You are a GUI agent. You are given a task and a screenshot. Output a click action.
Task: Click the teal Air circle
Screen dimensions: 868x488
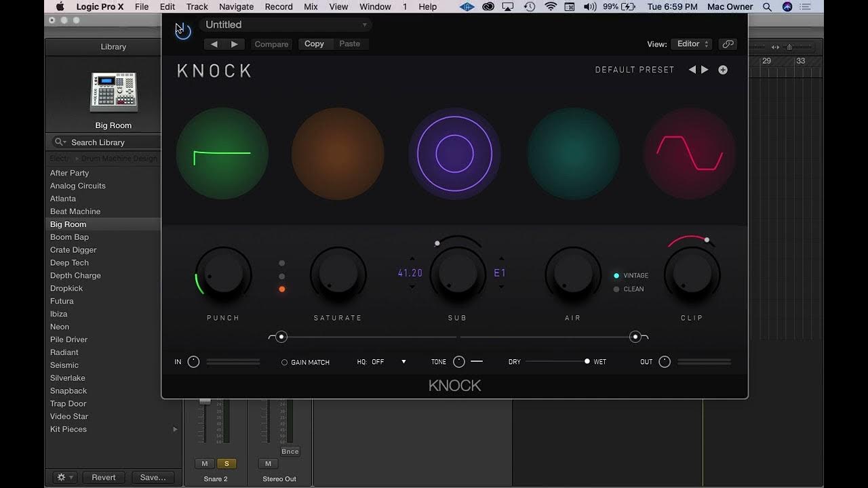(573, 153)
